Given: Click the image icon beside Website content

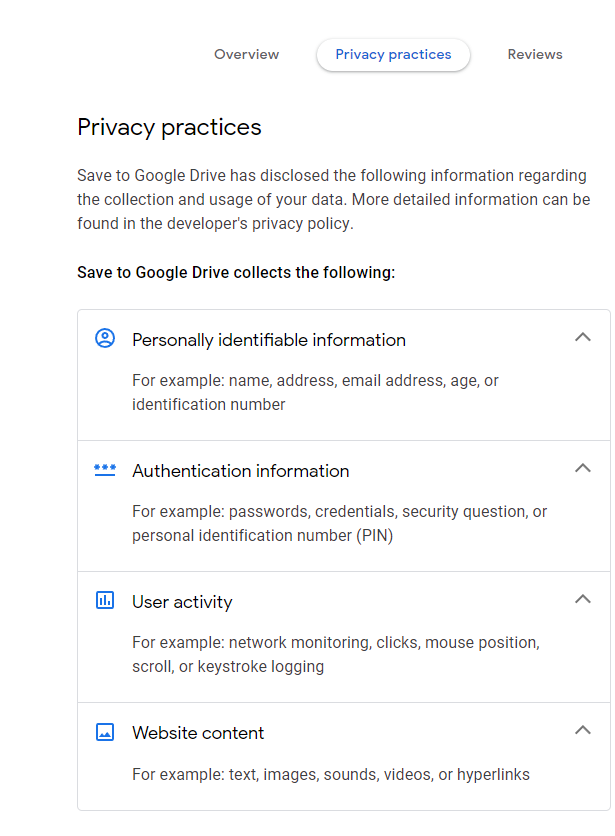Looking at the screenshot, I should pyautogui.click(x=105, y=732).
